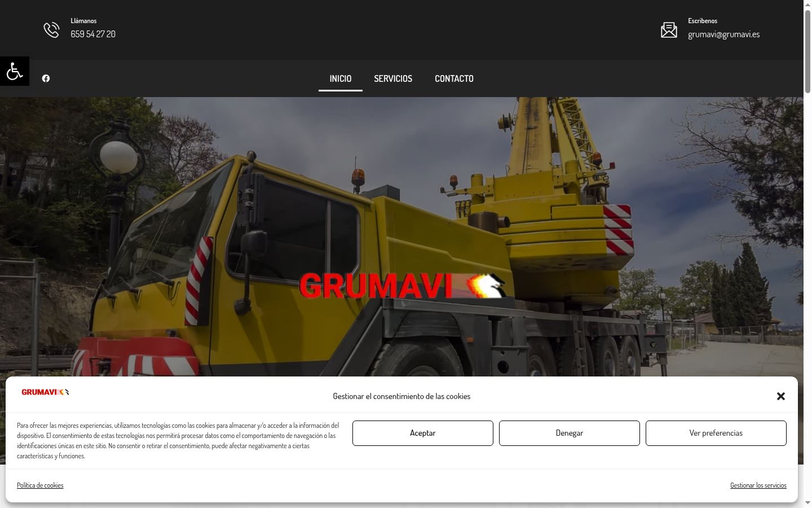Click the page vertical scrollbar thumb
The image size is (812, 508).
pyautogui.click(x=807, y=51)
